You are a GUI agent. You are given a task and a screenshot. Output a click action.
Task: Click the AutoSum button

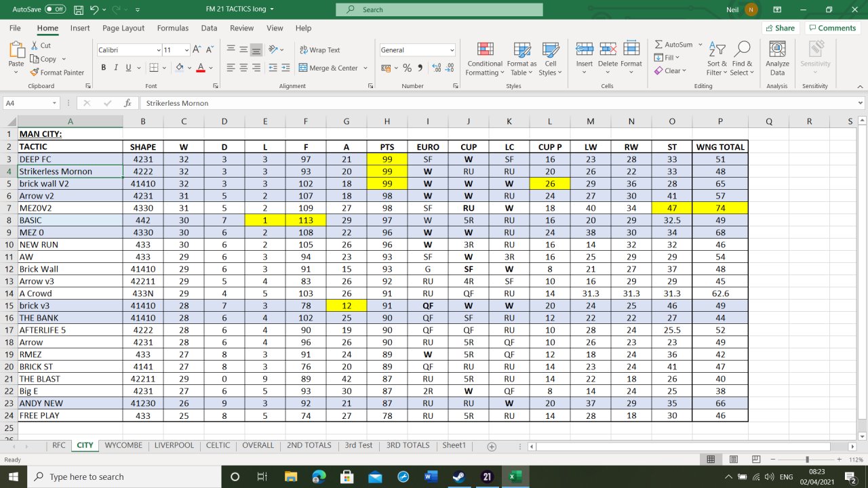pyautogui.click(x=674, y=45)
